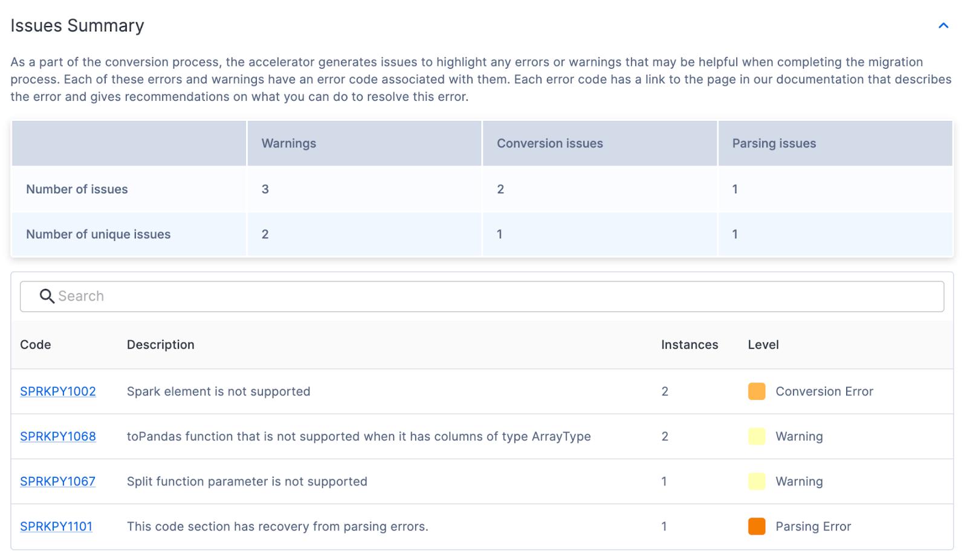The width and height of the screenshot is (967, 560).
Task: Click into the Search input field
Action: click(483, 296)
